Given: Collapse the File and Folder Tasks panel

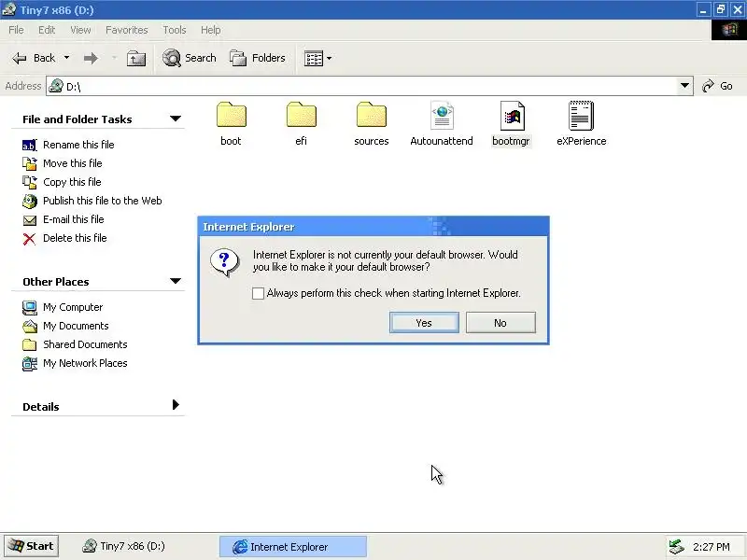Looking at the screenshot, I should click(176, 119).
